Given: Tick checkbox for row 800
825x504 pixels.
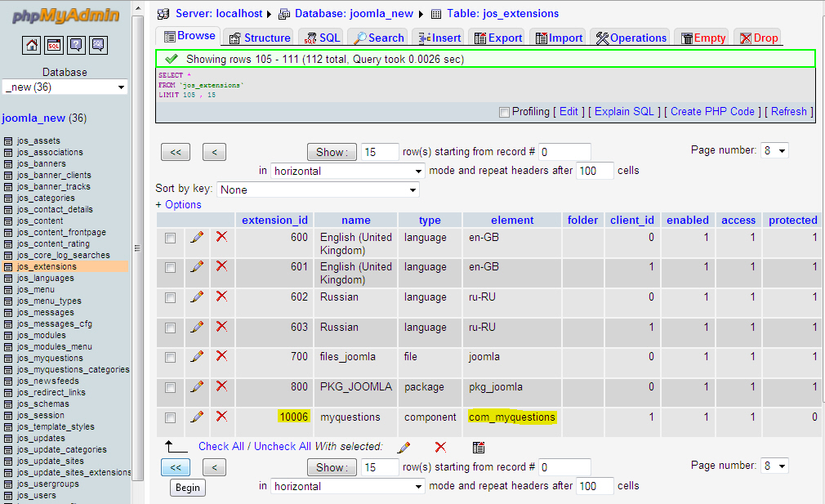Looking at the screenshot, I should 170,388.
